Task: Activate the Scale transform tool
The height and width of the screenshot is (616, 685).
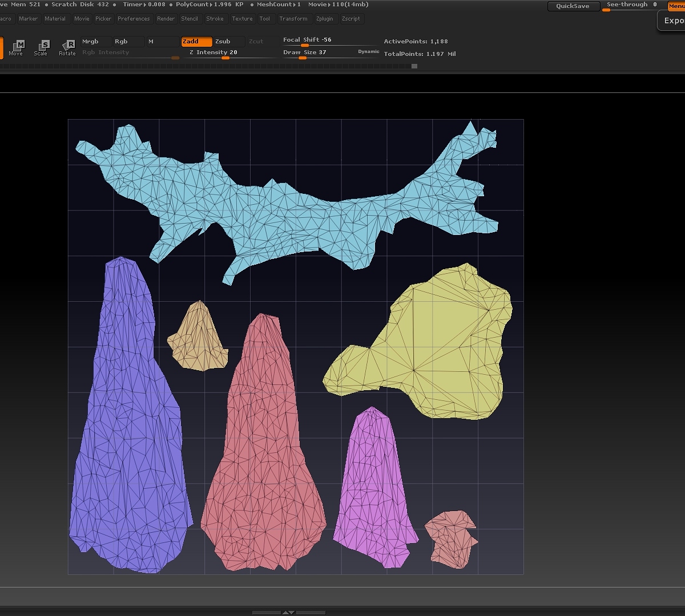Action: click(41, 48)
